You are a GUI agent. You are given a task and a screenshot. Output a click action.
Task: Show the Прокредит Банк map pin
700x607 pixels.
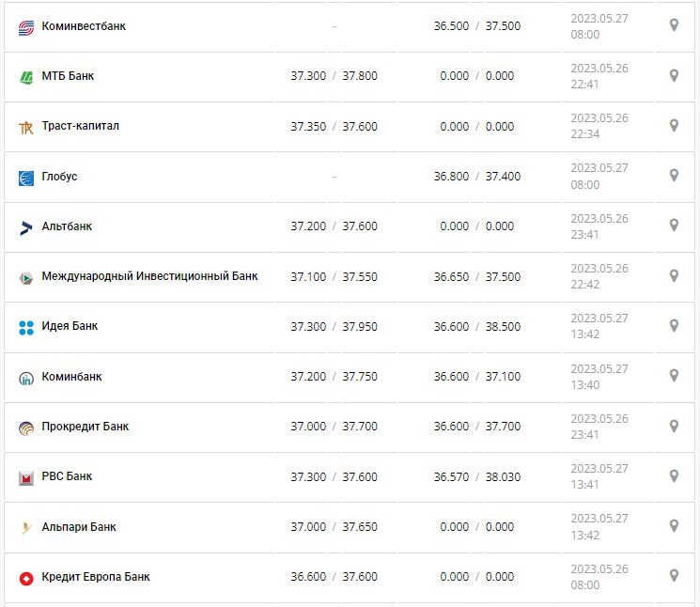(x=674, y=426)
